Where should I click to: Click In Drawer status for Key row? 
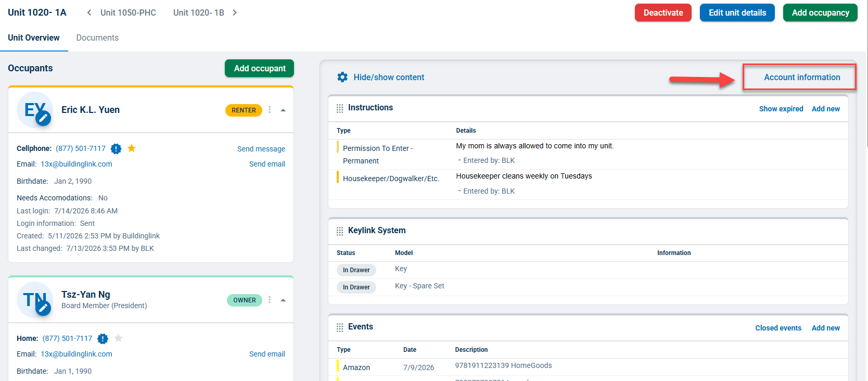pos(356,270)
